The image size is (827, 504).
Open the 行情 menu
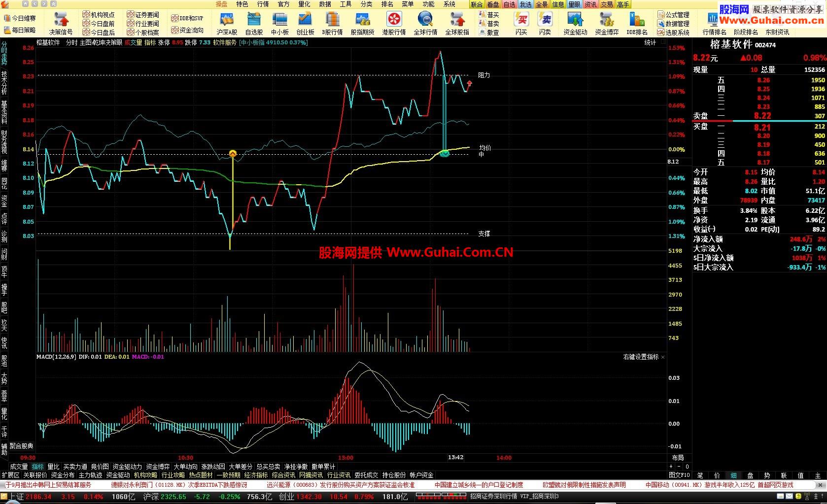coord(263,4)
